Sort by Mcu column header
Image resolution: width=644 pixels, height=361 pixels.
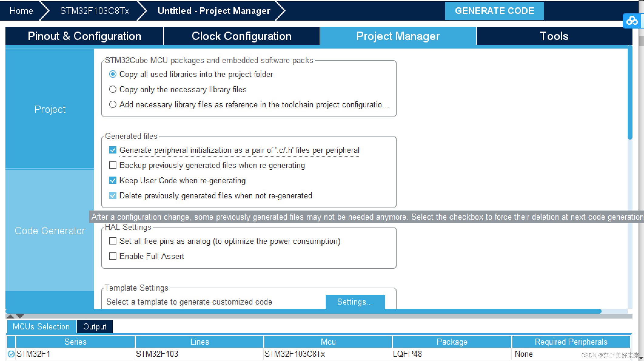pyautogui.click(x=328, y=342)
